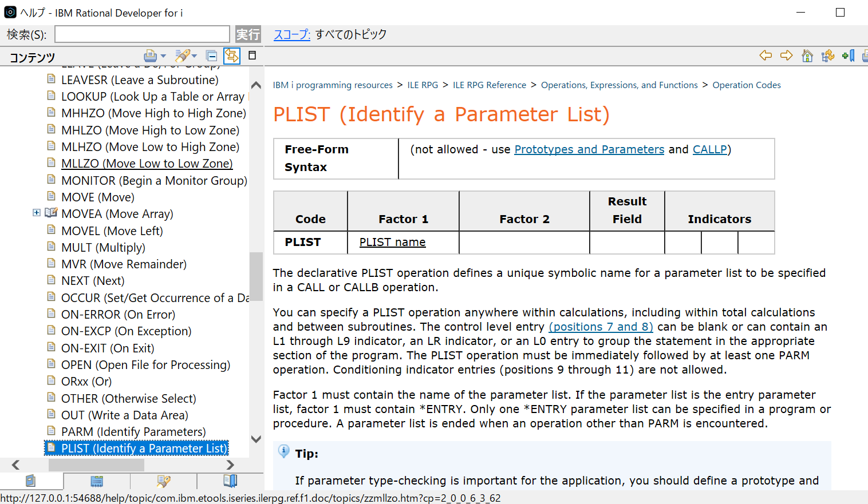Open the search flashlight dropdown arrow
The width and height of the screenshot is (868, 504).
[x=194, y=56]
